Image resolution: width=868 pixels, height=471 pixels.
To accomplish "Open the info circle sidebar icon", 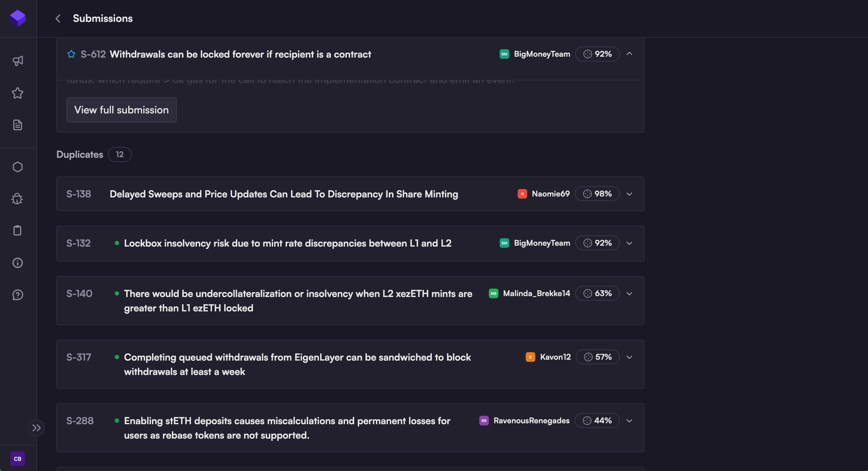I will [17, 262].
